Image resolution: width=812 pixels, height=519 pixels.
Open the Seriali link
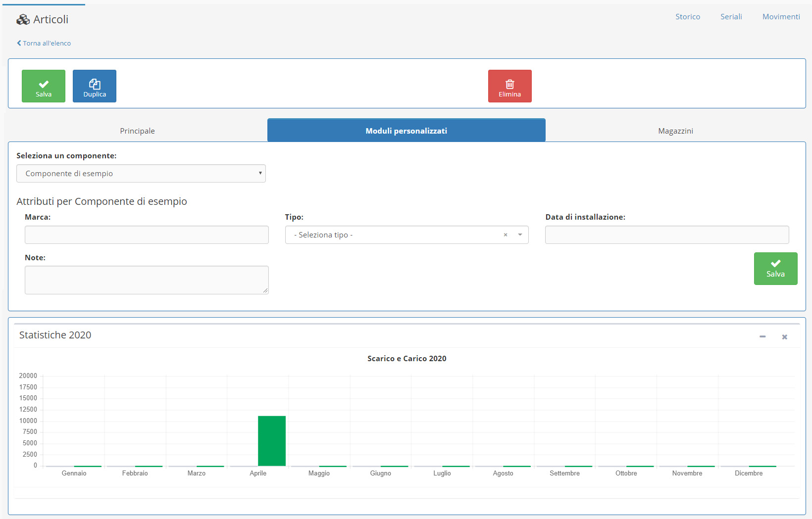731,17
